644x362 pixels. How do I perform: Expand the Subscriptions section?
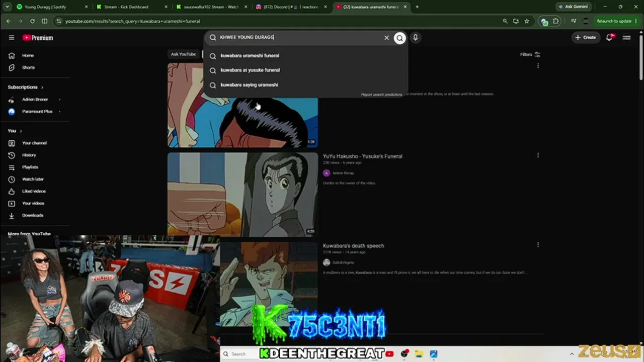[x=26, y=87]
